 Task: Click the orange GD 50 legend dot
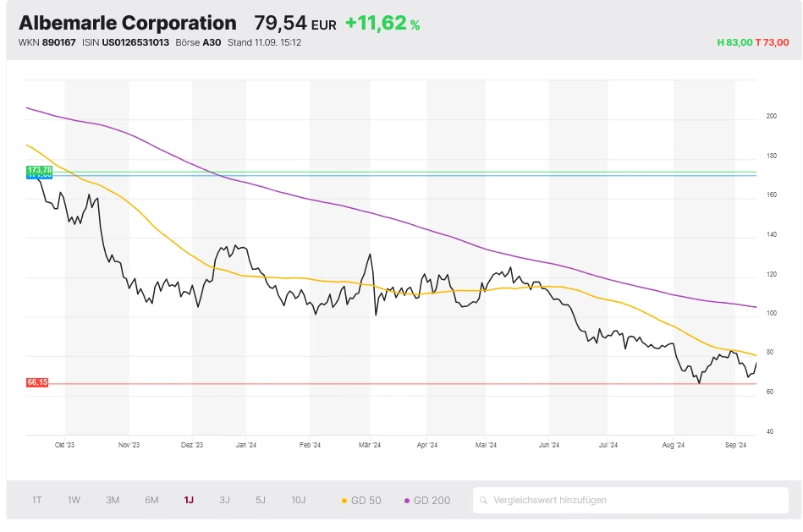tap(344, 501)
